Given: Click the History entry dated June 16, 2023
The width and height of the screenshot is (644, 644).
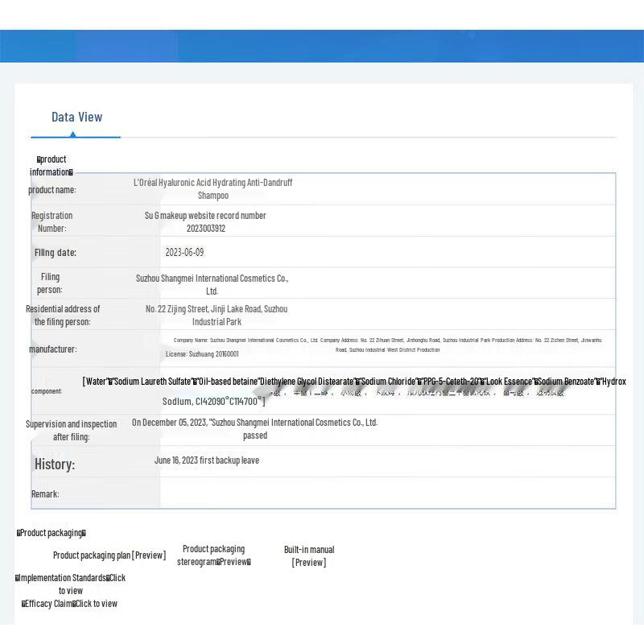Looking at the screenshot, I should [206, 460].
